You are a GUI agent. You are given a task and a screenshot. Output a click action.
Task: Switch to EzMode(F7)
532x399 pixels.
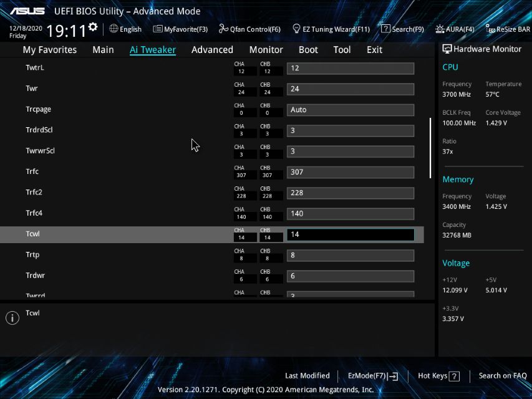pos(367,375)
